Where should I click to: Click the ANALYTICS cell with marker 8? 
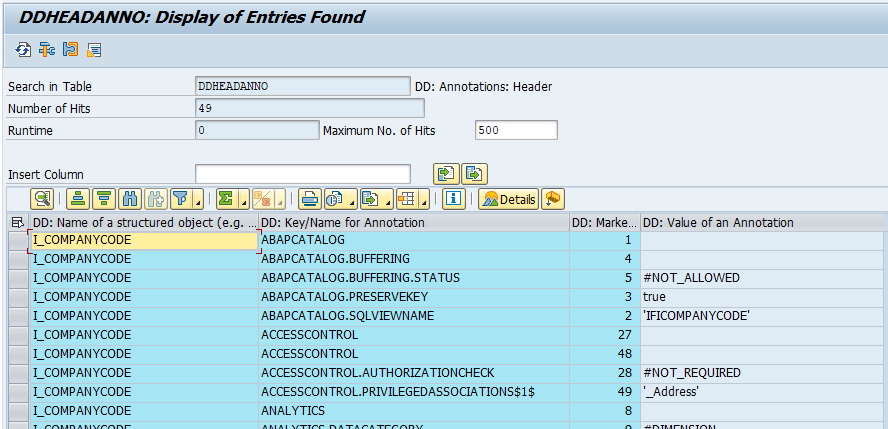(x=414, y=411)
